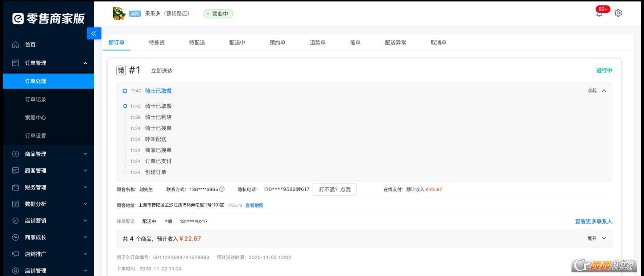Switch to the 配送中 tab
This screenshot has width=644, height=276.
tap(237, 42)
